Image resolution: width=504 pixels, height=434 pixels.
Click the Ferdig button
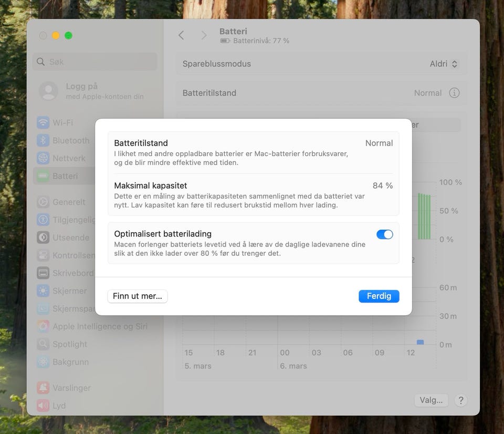(379, 296)
